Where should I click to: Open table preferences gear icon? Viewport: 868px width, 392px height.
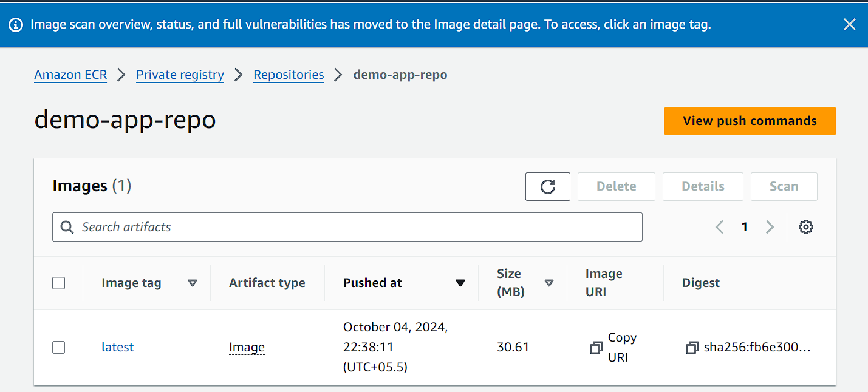[806, 227]
